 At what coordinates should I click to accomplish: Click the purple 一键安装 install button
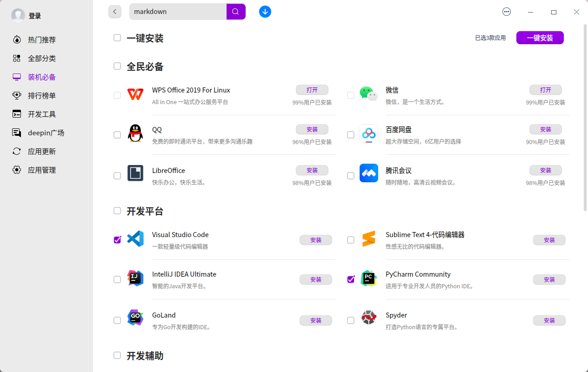[540, 38]
